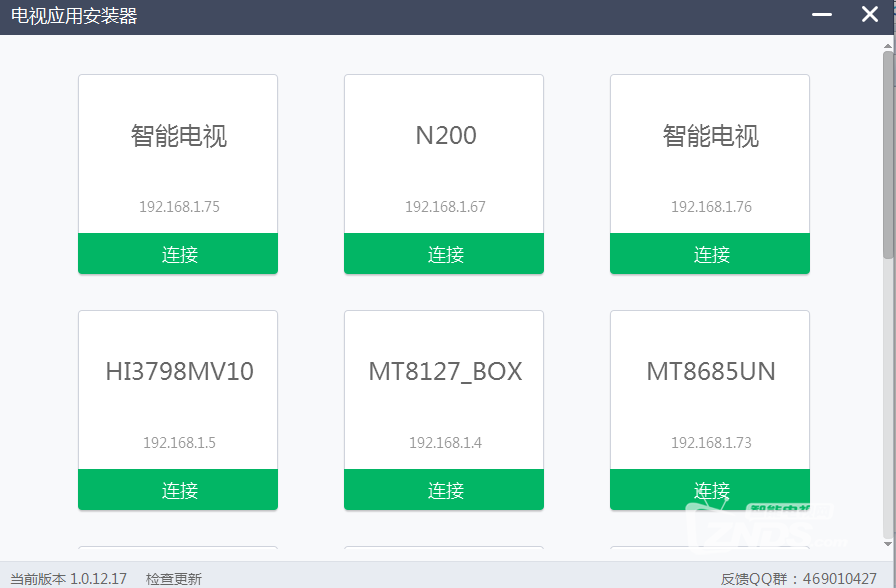Select the MT8685UN device name
Viewport: 896px width, 588px height.
(x=711, y=371)
